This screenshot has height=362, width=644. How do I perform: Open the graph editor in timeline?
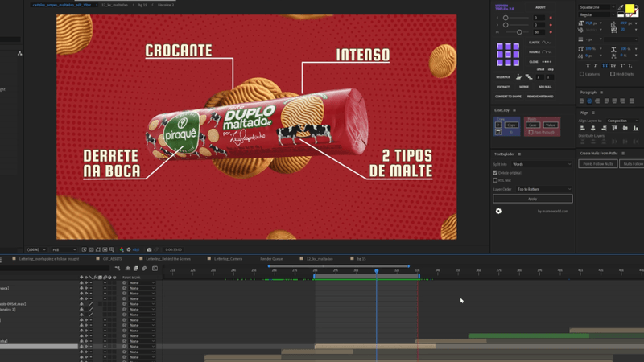(155, 269)
